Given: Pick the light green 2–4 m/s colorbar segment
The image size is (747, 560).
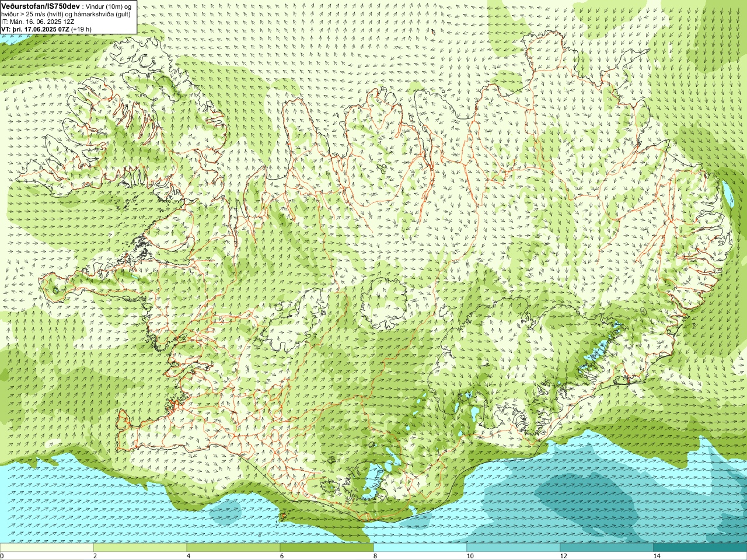Looking at the screenshot, I should click(x=140, y=548).
